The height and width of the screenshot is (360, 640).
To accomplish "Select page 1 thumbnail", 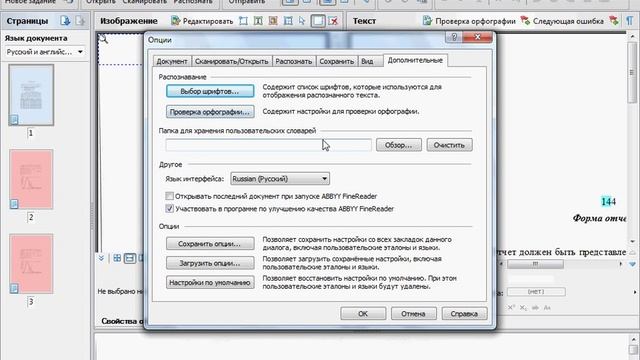I will tap(31, 95).
